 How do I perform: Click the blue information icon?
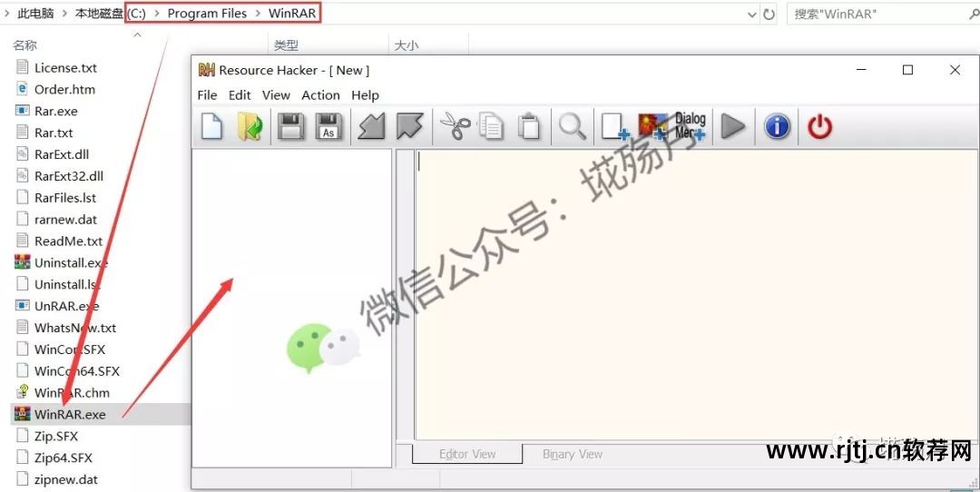click(x=777, y=126)
